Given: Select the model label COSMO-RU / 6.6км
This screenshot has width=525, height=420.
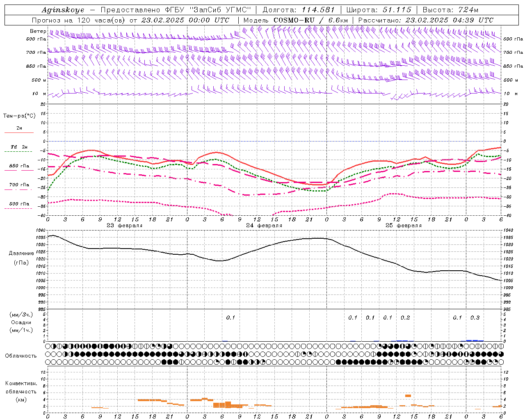Looking at the screenshot, I should tap(310, 20).
